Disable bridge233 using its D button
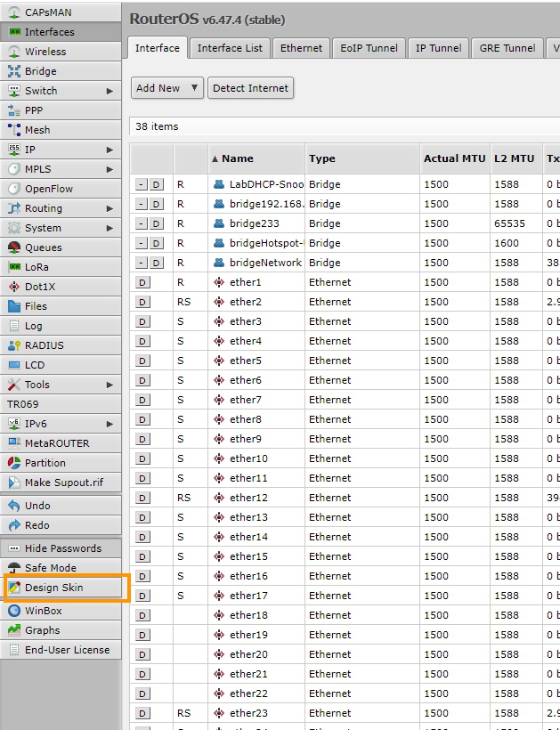560x730 pixels. click(157, 223)
